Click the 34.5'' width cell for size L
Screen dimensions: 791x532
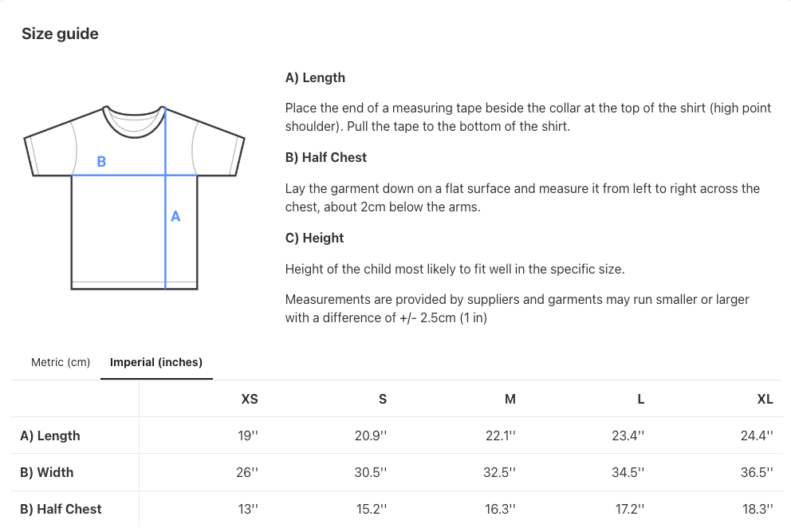tap(628, 472)
